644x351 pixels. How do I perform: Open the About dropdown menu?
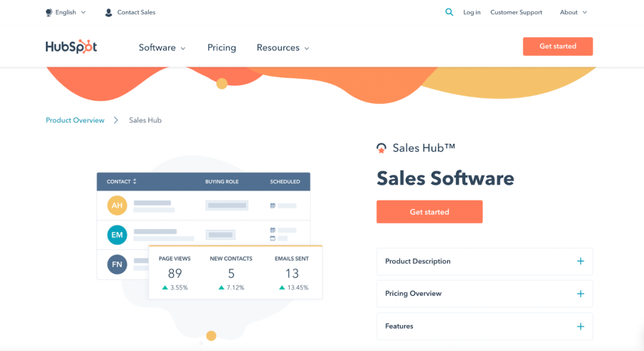coord(573,12)
